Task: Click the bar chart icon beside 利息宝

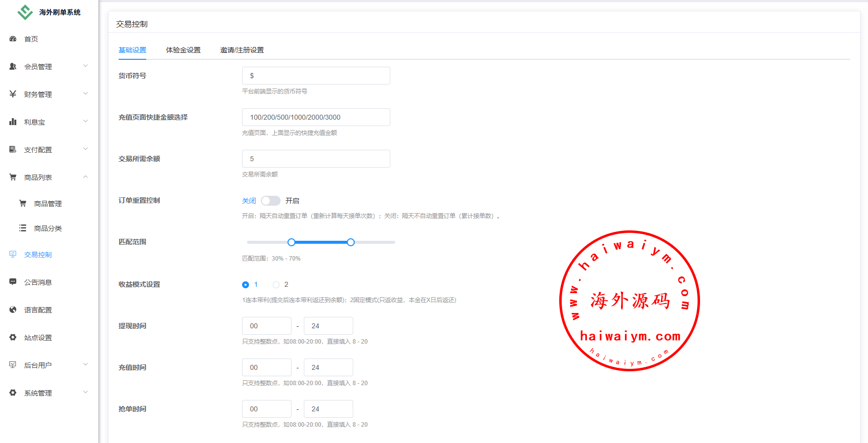Action: click(13, 122)
